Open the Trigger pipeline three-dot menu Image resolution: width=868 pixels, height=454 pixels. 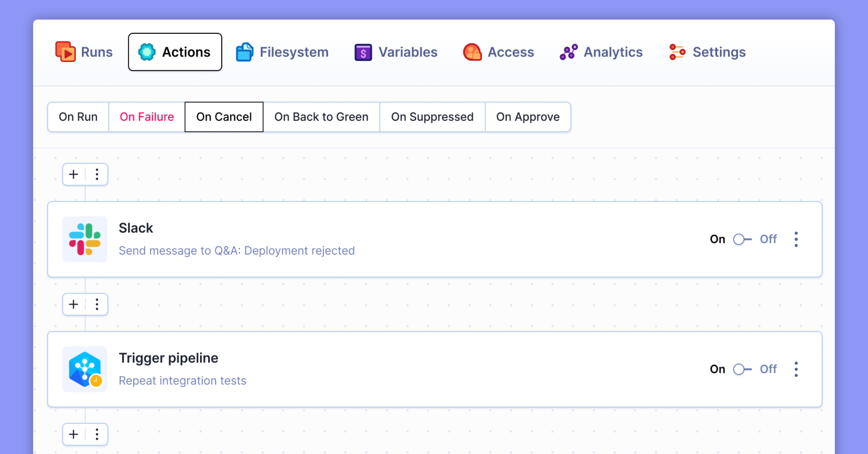click(x=796, y=369)
